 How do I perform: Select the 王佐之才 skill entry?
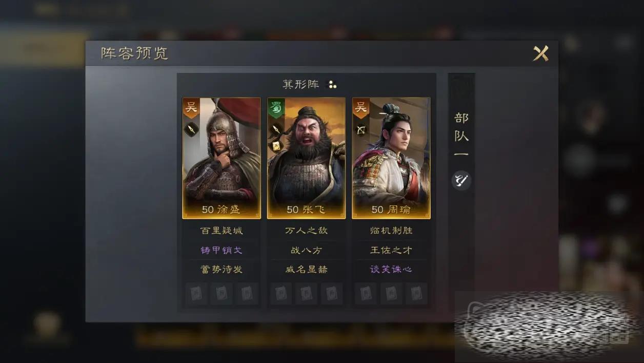[x=391, y=250]
